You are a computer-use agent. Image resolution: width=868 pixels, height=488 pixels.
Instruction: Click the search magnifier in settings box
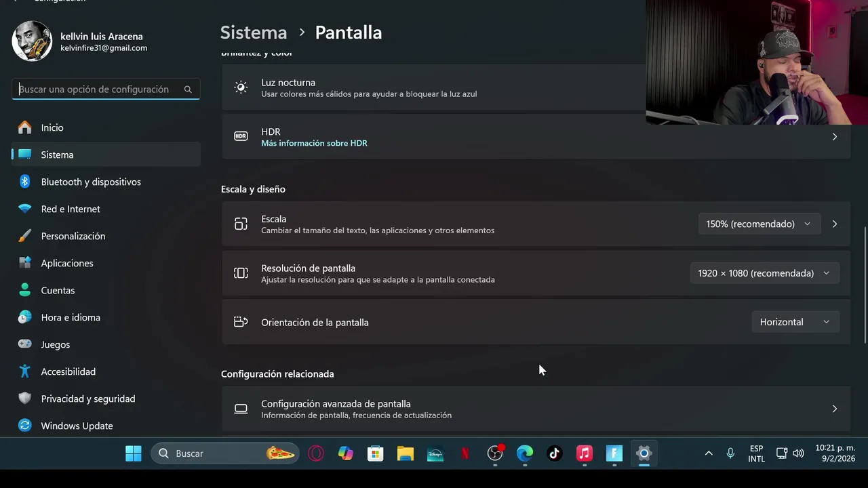(188, 89)
